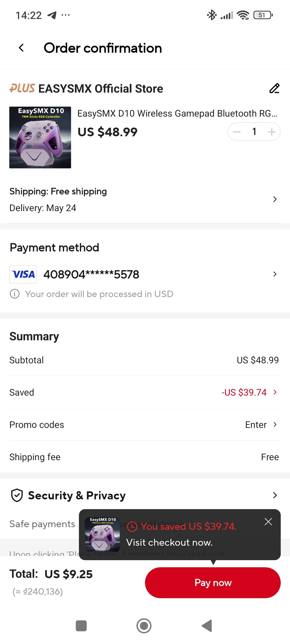Open payment method chevron for card 5578
The height and width of the screenshot is (644, 290).
(x=275, y=274)
